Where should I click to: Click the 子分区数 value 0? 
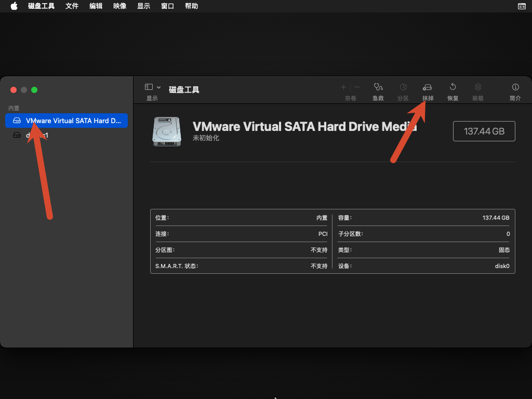(508, 234)
